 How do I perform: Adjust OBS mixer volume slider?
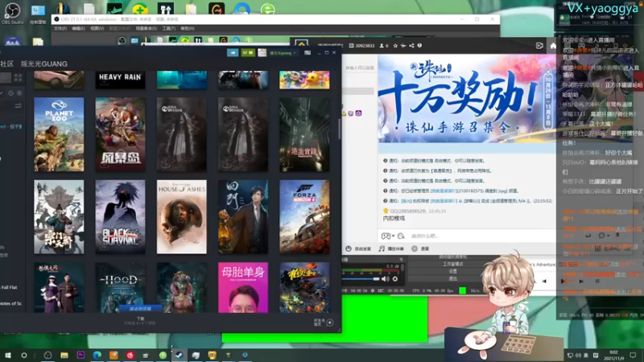pos(361,279)
